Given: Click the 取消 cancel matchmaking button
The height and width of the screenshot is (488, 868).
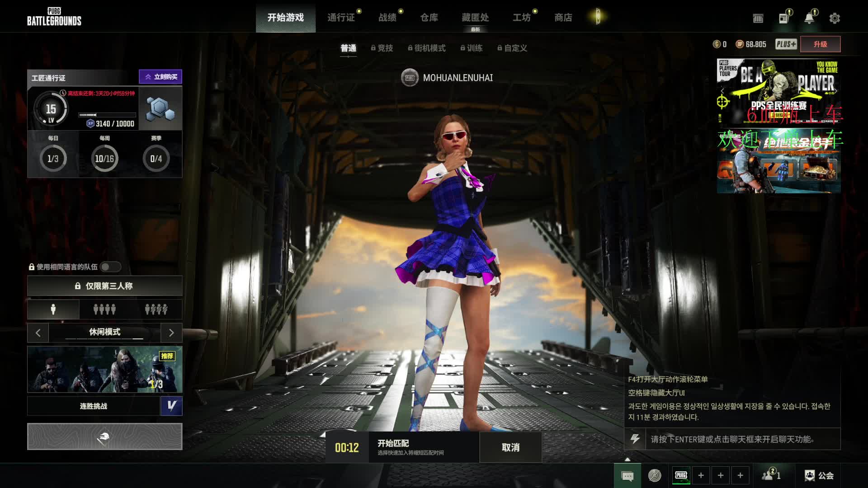Looking at the screenshot, I should pos(510,447).
